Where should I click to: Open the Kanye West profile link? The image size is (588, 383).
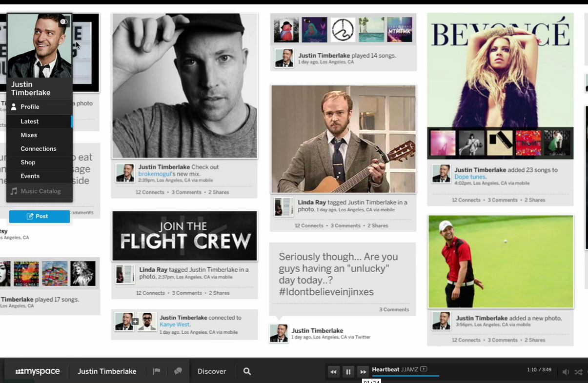(175, 324)
